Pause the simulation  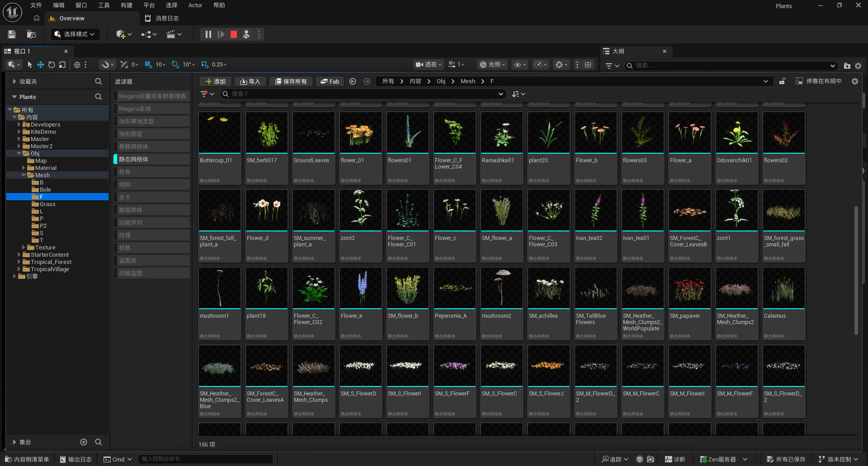click(208, 34)
